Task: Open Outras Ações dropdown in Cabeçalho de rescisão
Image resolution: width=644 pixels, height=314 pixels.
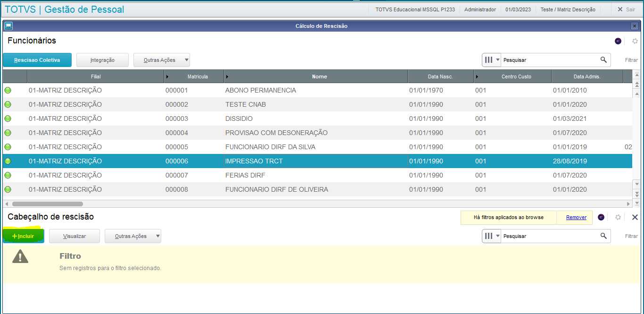Action: click(x=133, y=236)
